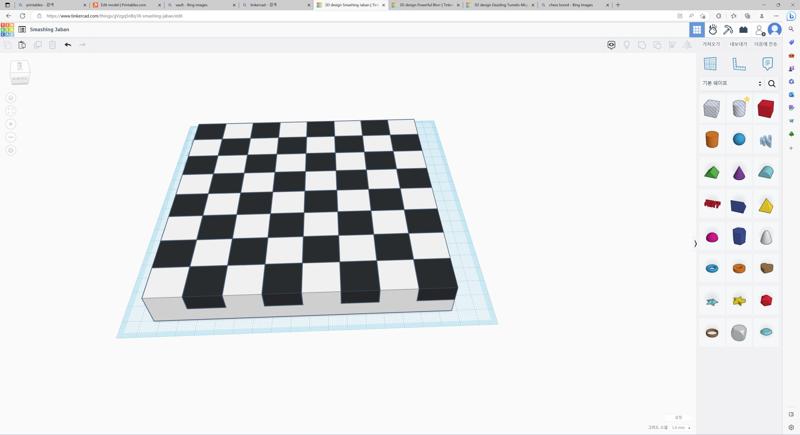This screenshot has height=435, width=800.
Task: Click the Mirror tool icon
Action: coord(688,45)
